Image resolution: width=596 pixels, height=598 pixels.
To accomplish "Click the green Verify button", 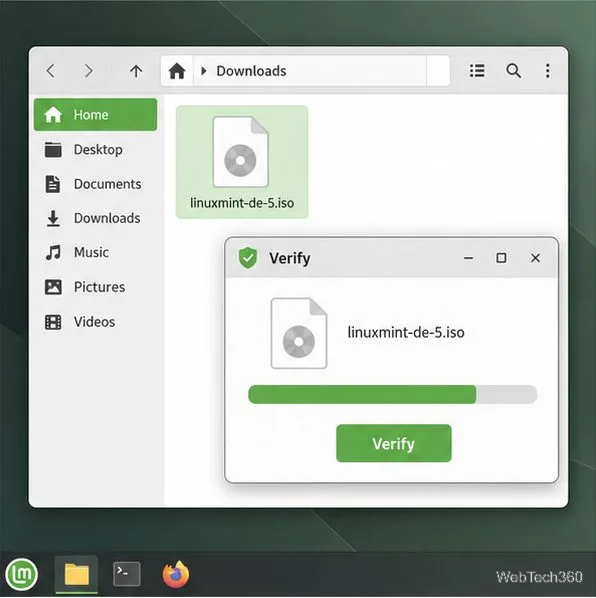I will [x=394, y=443].
